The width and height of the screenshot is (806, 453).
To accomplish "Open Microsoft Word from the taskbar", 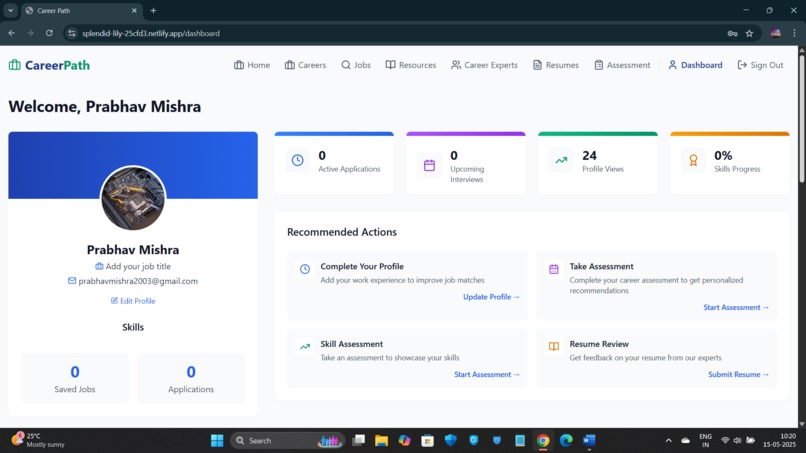I will pos(589,441).
